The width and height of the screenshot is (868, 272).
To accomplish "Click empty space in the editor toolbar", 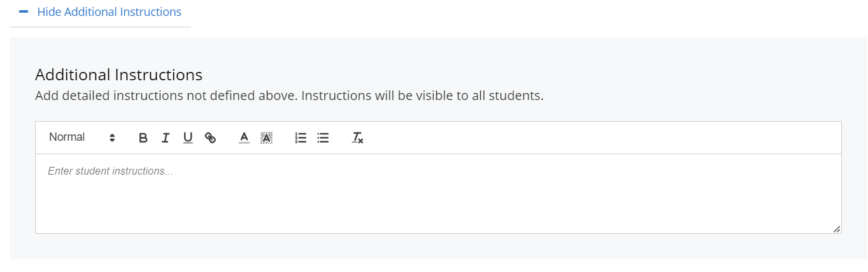I will [599, 138].
